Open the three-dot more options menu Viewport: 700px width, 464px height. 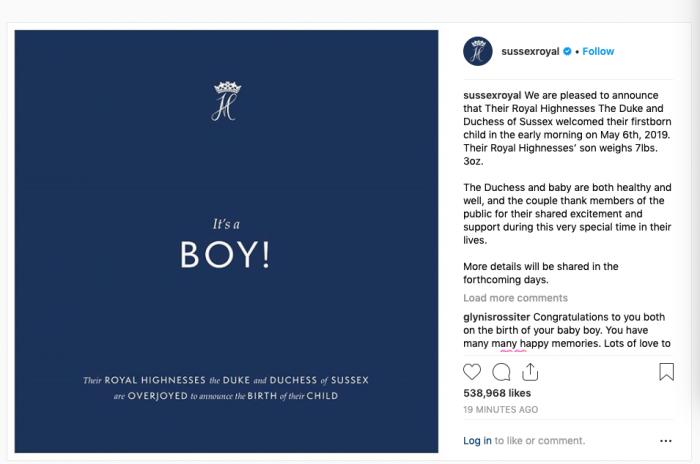666,440
